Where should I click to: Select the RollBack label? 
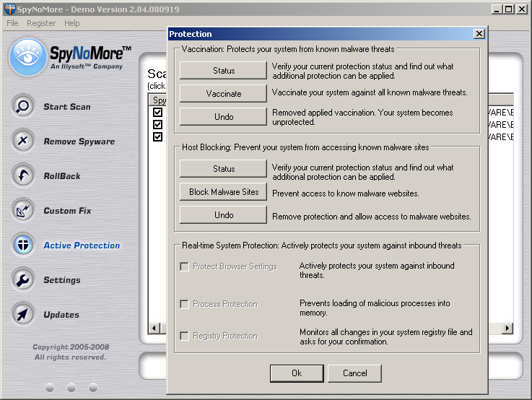click(x=62, y=176)
